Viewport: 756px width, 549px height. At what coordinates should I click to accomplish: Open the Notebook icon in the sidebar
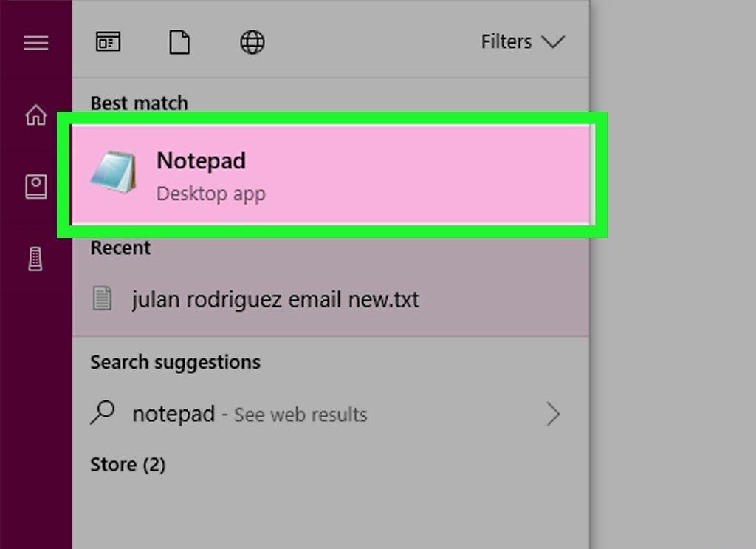tap(36, 186)
